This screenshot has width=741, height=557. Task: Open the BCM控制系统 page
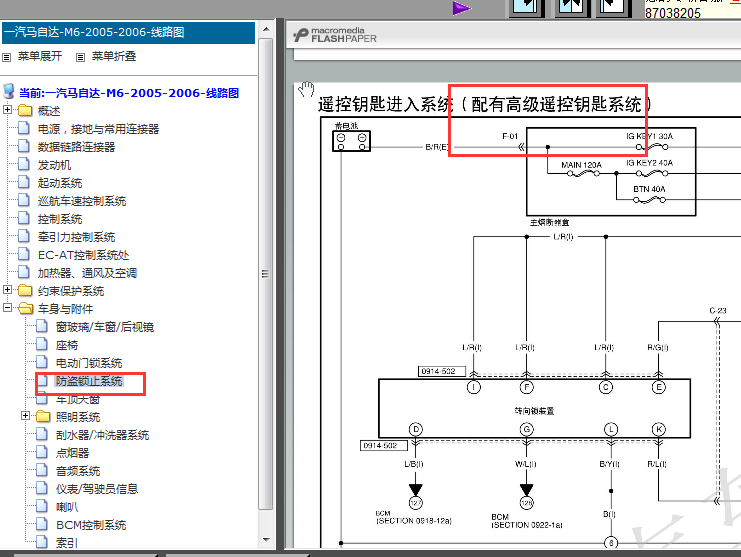pos(91,525)
